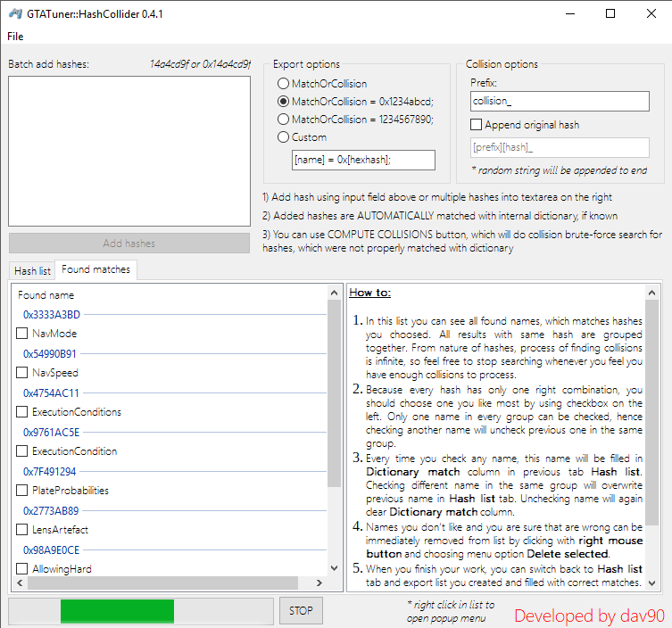Click hash group header 0x7F491294
Viewport: 672px width, 628px height.
[49, 472]
